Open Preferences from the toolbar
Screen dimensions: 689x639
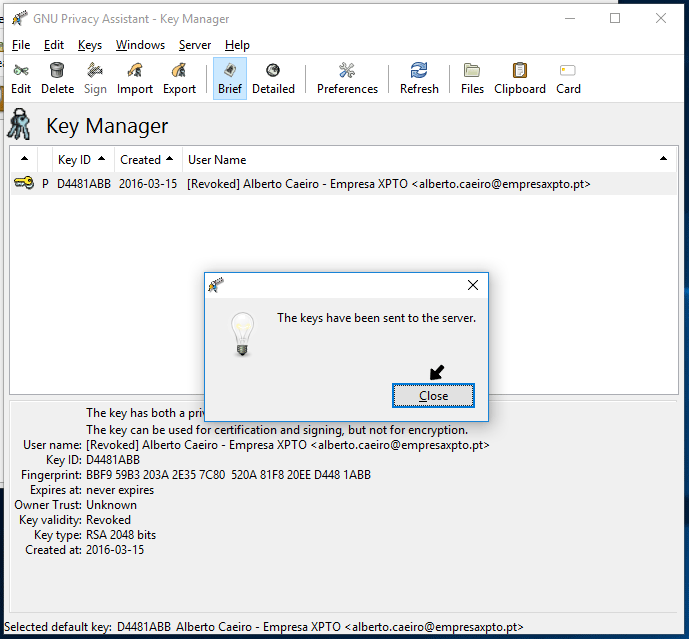click(347, 79)
